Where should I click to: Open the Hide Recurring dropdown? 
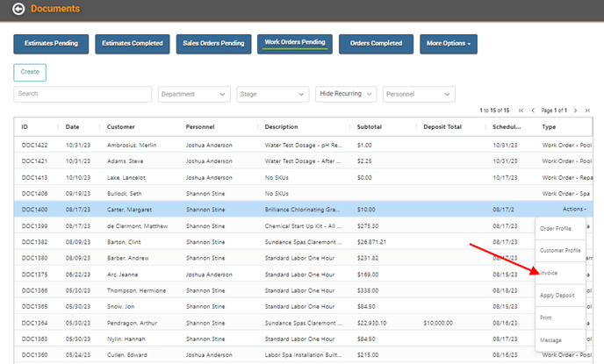346,93
